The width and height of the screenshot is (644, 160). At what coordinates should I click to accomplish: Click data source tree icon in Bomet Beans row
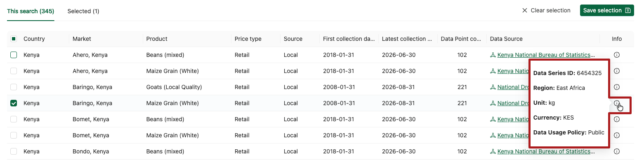(493, 119)
